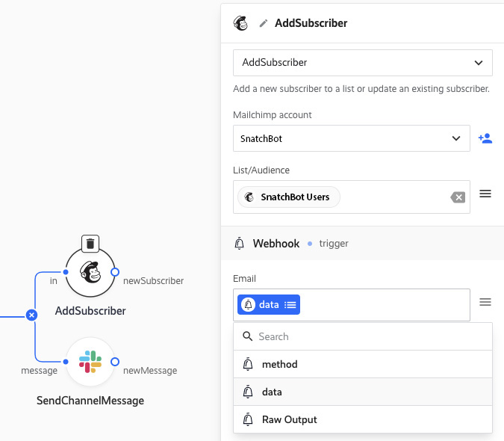The height and width of the screenshot is (441, 504).
Task: Click the newMessage port label
Action: pyautogui.click(x=150, y=371)
